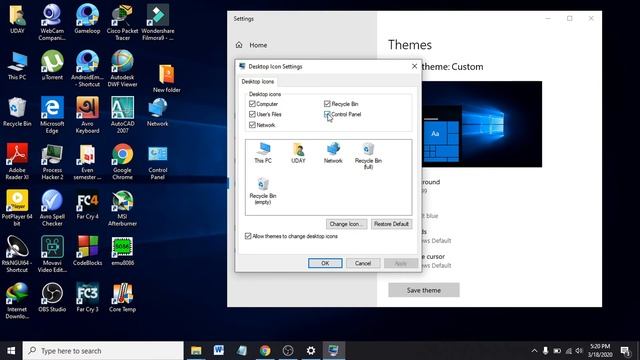Image resolution: width=640 pixels, height=360 pixels.
Task: Select Internet Download Manager desktop icon
Action: (17, 300)
